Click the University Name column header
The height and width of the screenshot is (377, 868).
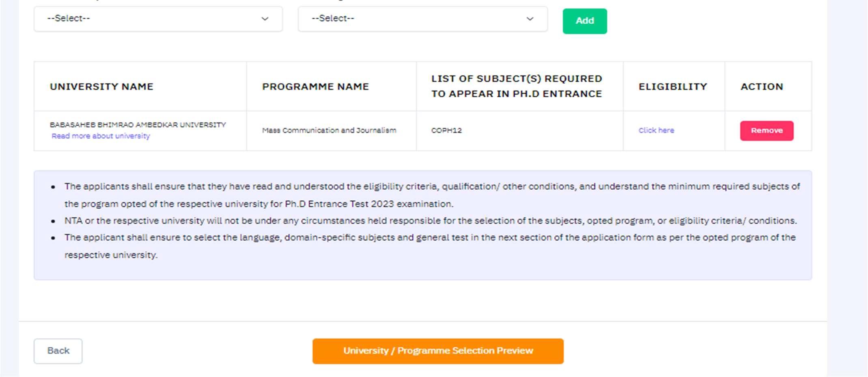pos(101,87)
